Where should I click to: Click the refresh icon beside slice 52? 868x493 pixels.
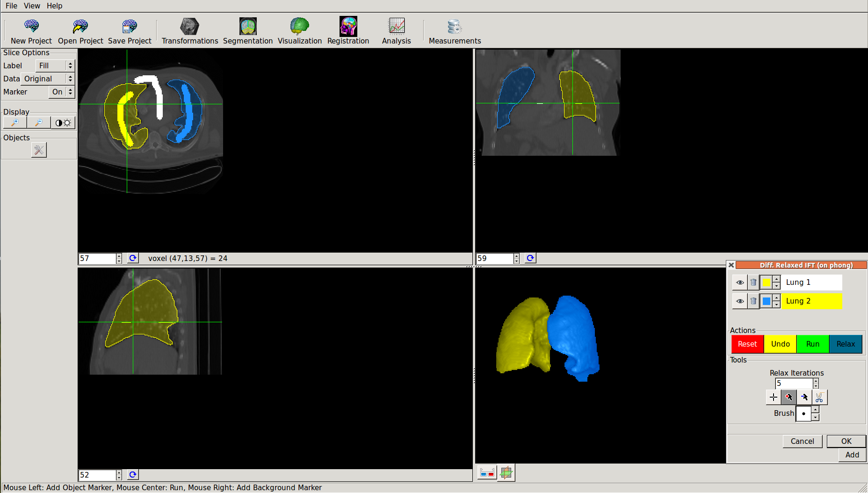click(133, 475)
